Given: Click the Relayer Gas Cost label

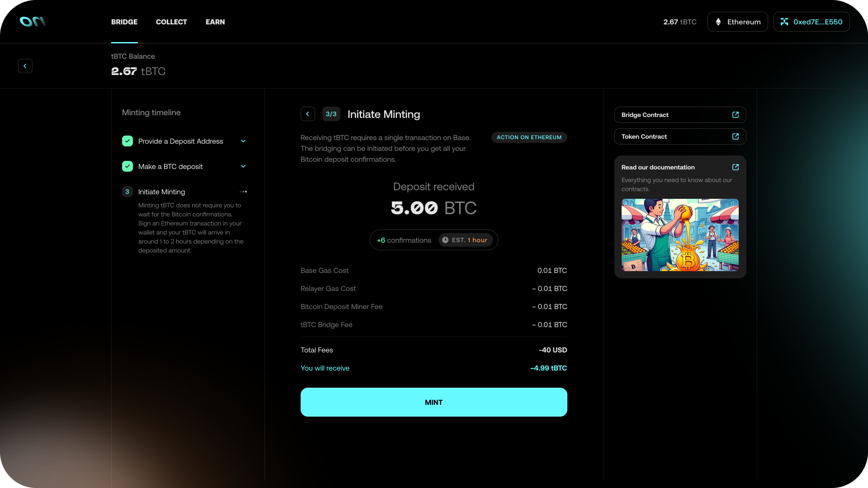Looking at the screenshot, I should point(328,288).
